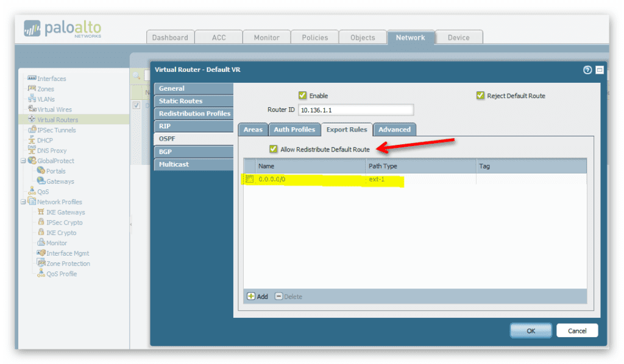Click the VLANs icon in sidebar

(32, 99)
